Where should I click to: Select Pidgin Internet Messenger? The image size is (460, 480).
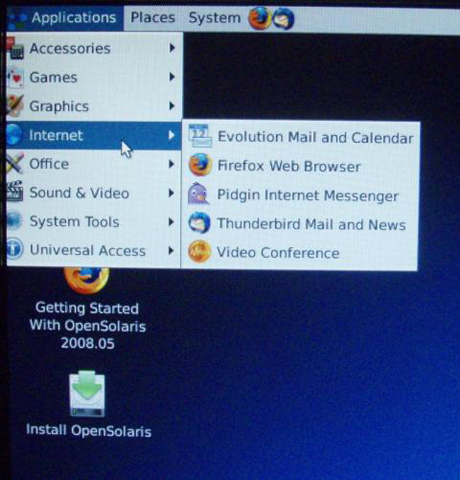300,195
